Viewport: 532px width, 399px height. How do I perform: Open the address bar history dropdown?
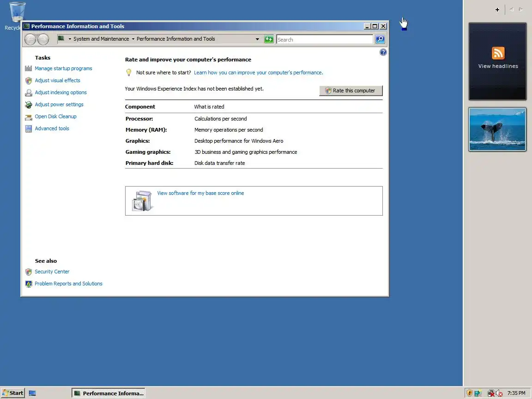tap(257, 39)
